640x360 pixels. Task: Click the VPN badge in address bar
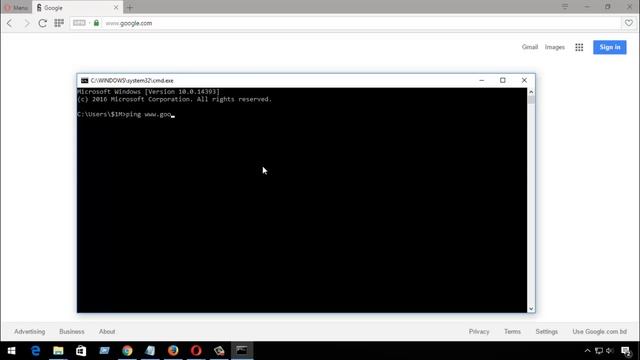coord(79,23)
